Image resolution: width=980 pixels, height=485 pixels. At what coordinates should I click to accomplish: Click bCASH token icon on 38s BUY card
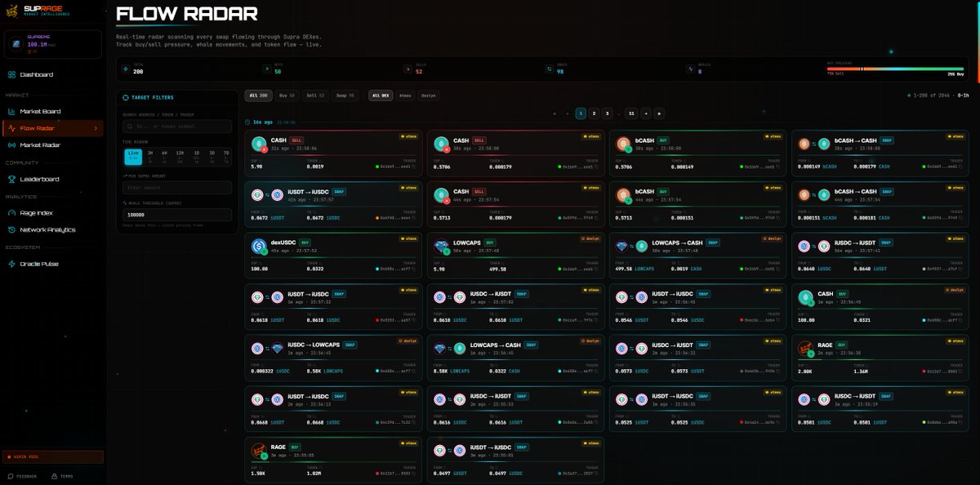624,144
